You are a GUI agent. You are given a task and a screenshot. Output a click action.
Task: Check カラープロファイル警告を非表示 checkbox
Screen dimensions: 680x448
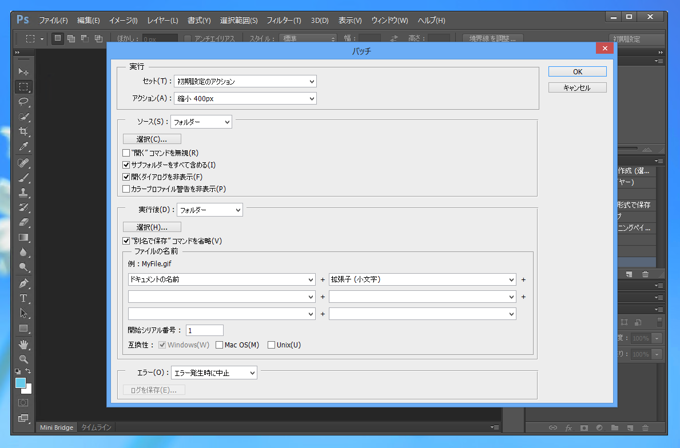pos(126,189)
